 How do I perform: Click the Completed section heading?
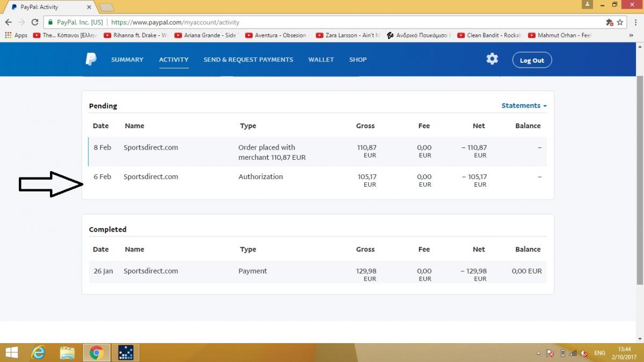(108, 229)
